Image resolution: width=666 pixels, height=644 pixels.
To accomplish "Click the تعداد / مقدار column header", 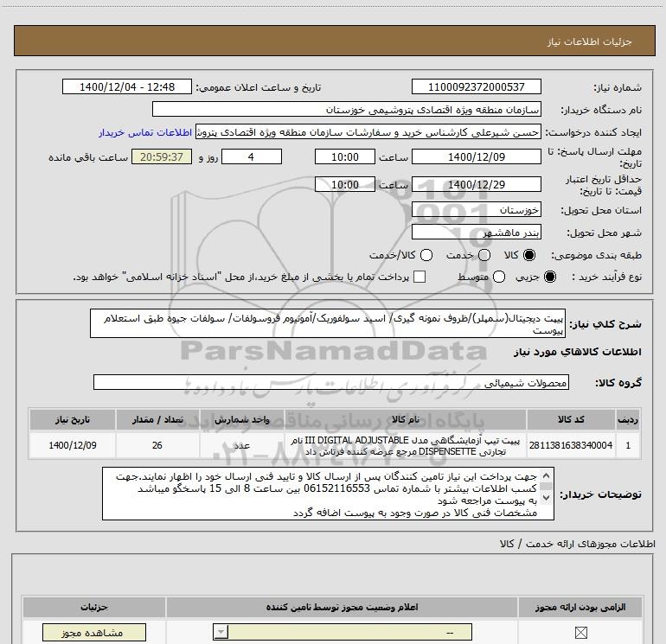I will [157, 419].
